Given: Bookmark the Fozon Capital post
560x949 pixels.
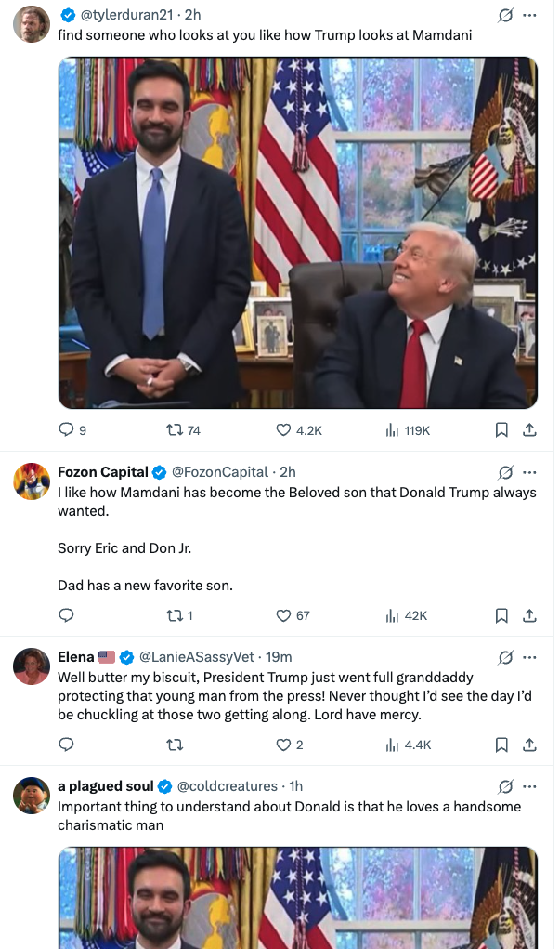Looking at the screenshot, I should pyautogui.click(x=501, y=615).
